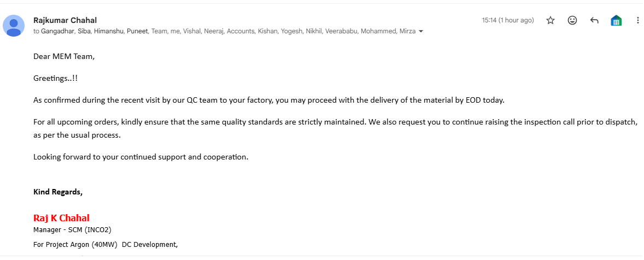
Task: Click the Project Argon (40MW) signature line
Action: (106, 245)
